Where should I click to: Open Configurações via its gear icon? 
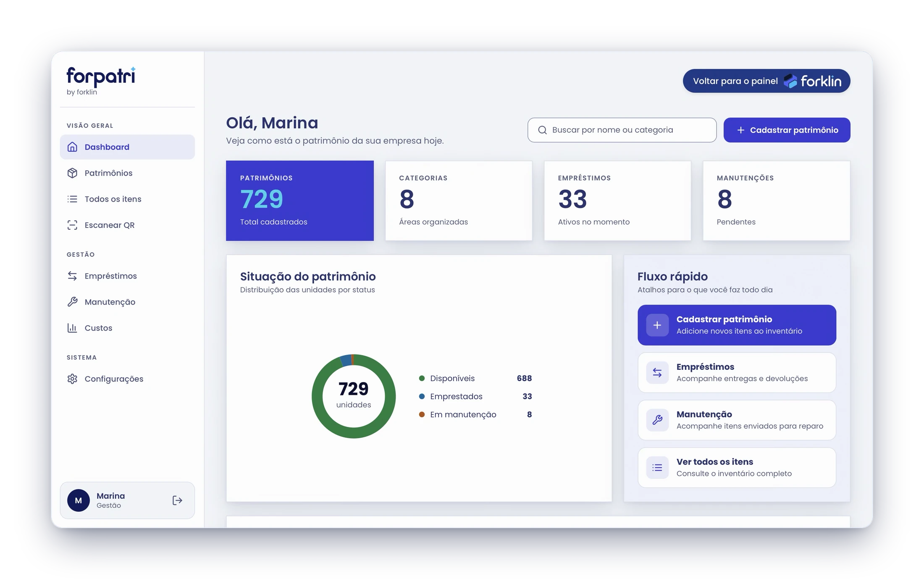72,379
